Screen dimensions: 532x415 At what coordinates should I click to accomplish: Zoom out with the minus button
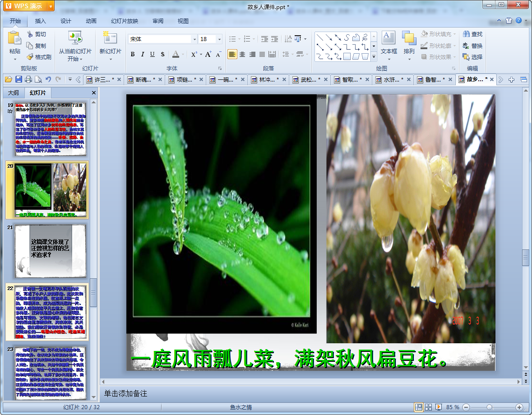pyautogui.click(x=466, y=407)
